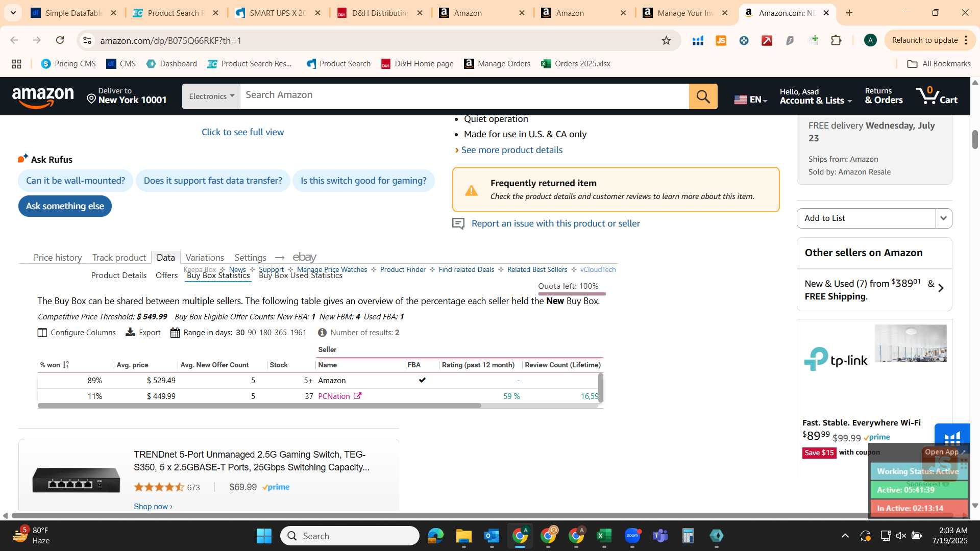Click Ask something else button
The height and width of the screenshot is (551, 980).
(x=65, y=206)
